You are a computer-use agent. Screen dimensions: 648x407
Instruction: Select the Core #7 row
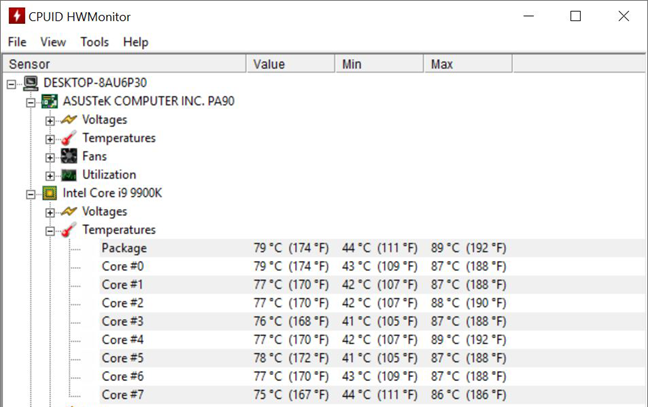(x=372, y=395)
